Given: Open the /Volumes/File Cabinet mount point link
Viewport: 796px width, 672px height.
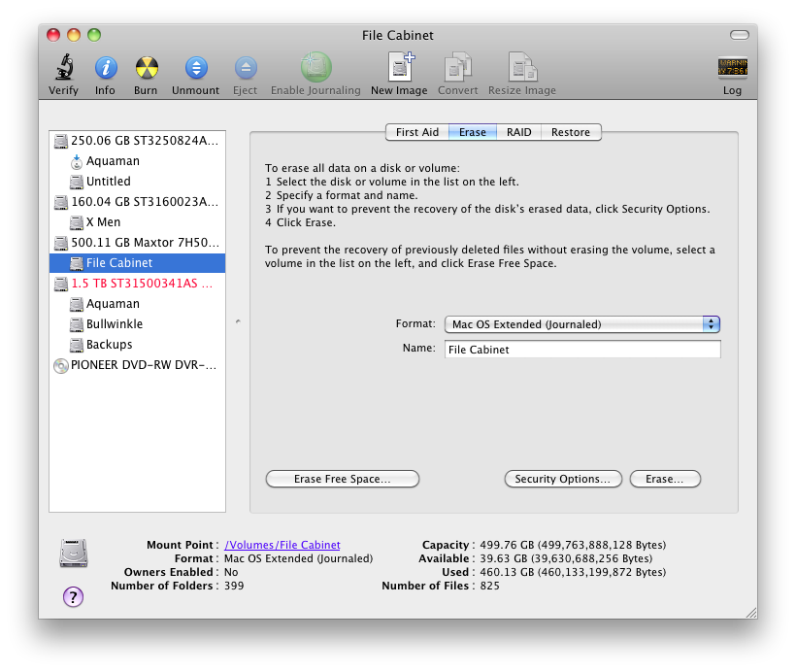Looking at the screenshot, I should [x=282, y=545].
